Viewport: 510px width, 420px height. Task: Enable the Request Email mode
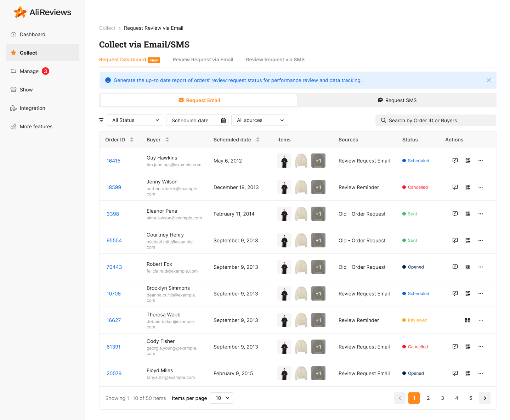pos(199,100)
